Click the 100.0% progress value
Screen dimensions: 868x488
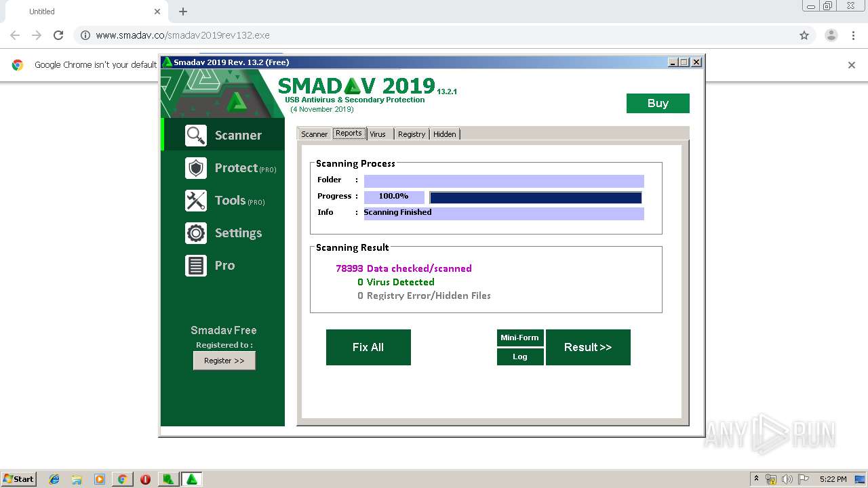click(394, 197)
